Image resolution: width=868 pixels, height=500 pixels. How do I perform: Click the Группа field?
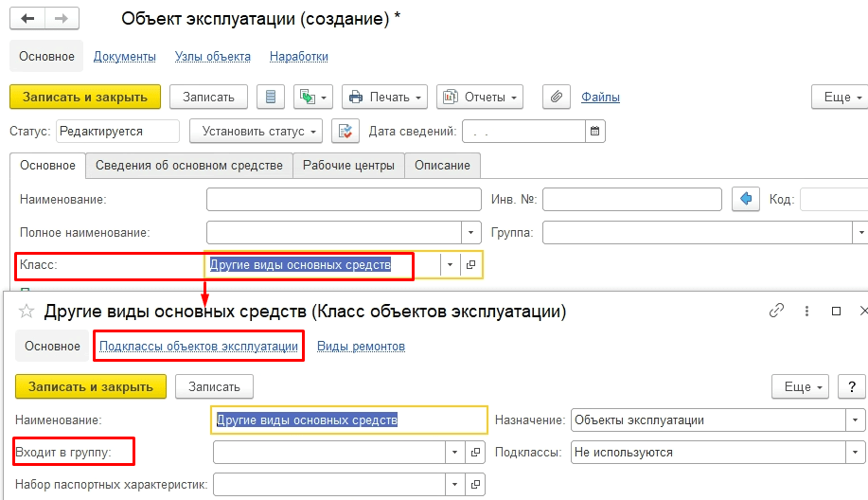click(697, 233)
